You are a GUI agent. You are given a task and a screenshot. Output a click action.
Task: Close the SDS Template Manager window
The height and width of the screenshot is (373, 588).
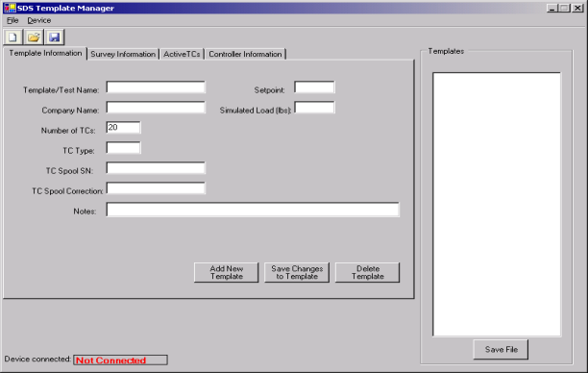click(x=577, y=8)
